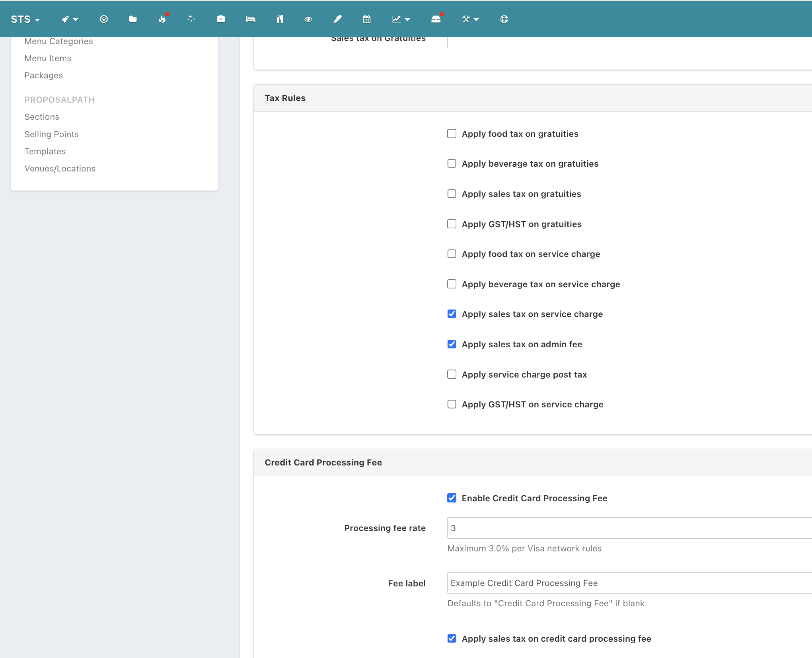
Task: Focus the Fee label text field
Action: click(x=629, y=583)
